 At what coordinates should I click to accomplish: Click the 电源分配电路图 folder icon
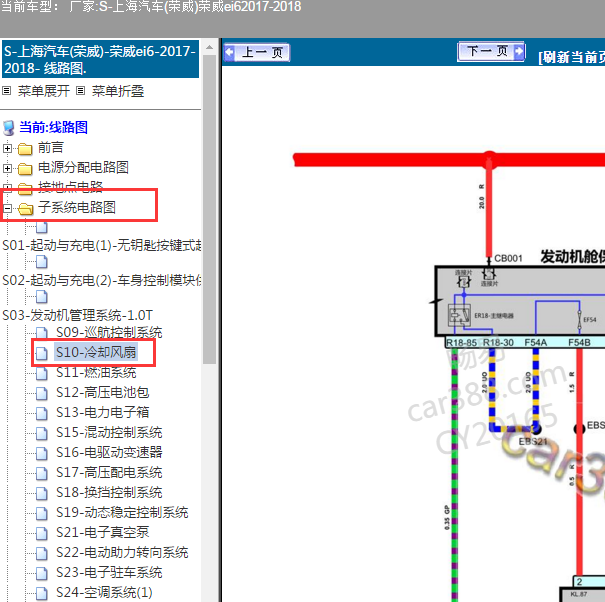tap(25, 169)
